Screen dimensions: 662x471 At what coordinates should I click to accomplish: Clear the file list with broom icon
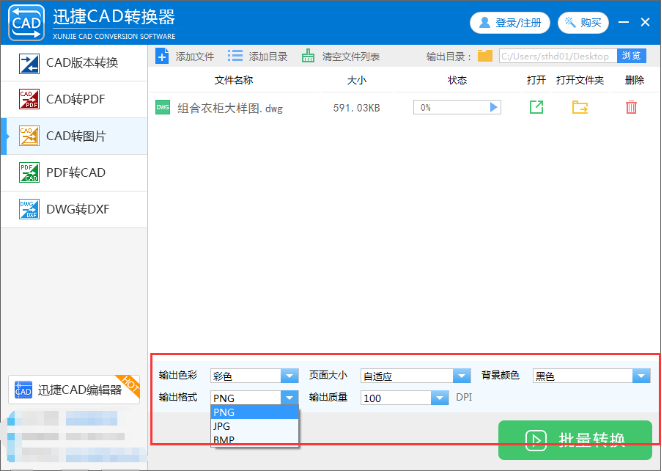308,56
